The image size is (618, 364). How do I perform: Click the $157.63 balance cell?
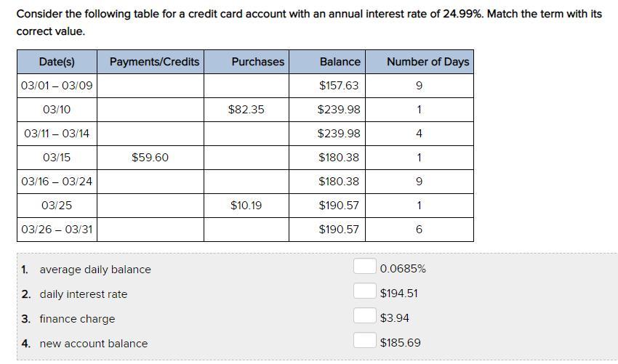click(339, 86)
